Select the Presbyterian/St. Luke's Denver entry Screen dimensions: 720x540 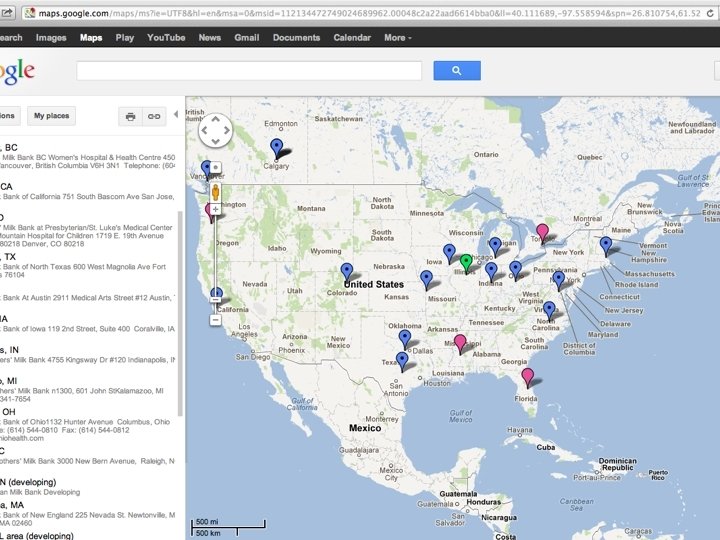click(87, 231)
